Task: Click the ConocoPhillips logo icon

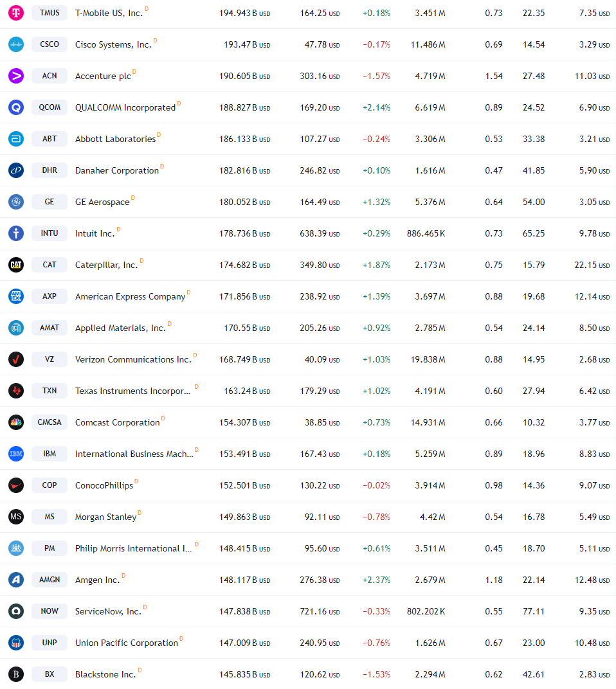Action: tap(16, 485)
